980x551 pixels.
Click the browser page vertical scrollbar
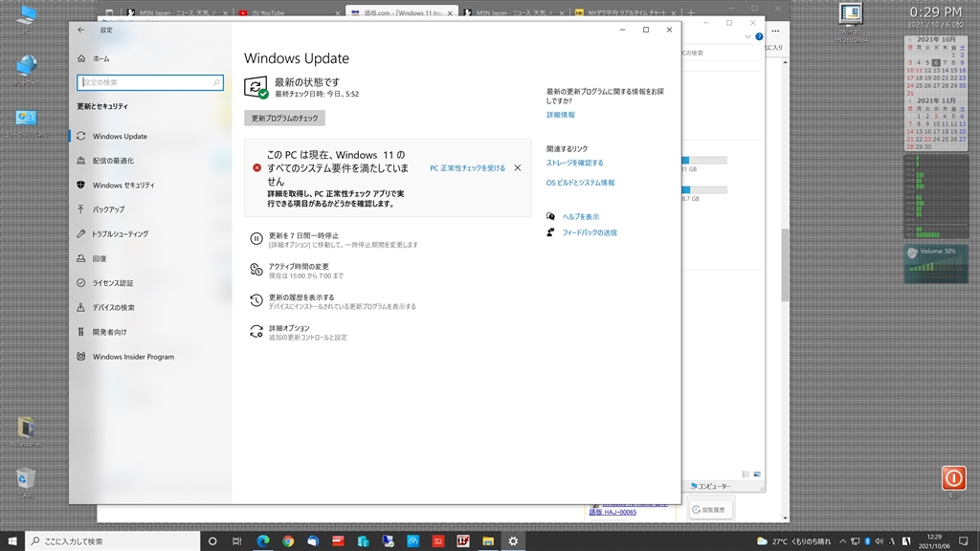point(785,265)
